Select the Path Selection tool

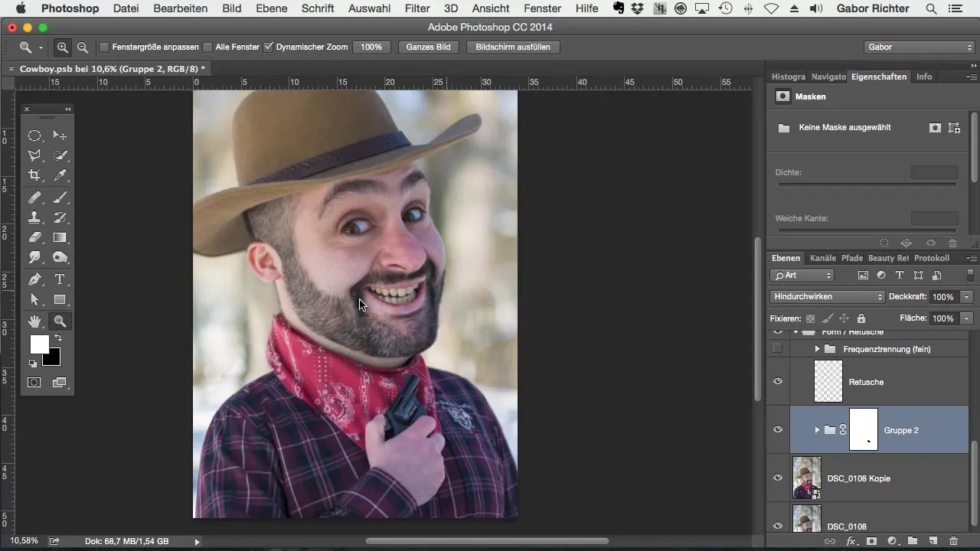34,299
